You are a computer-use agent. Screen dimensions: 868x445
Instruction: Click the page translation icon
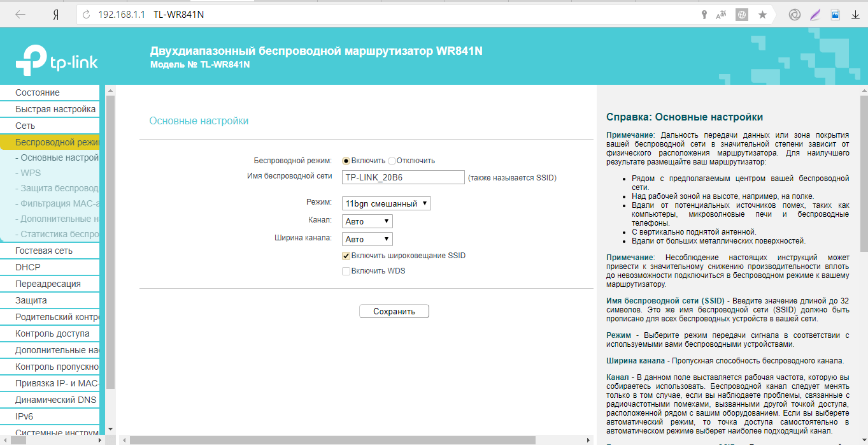(722, 15)
